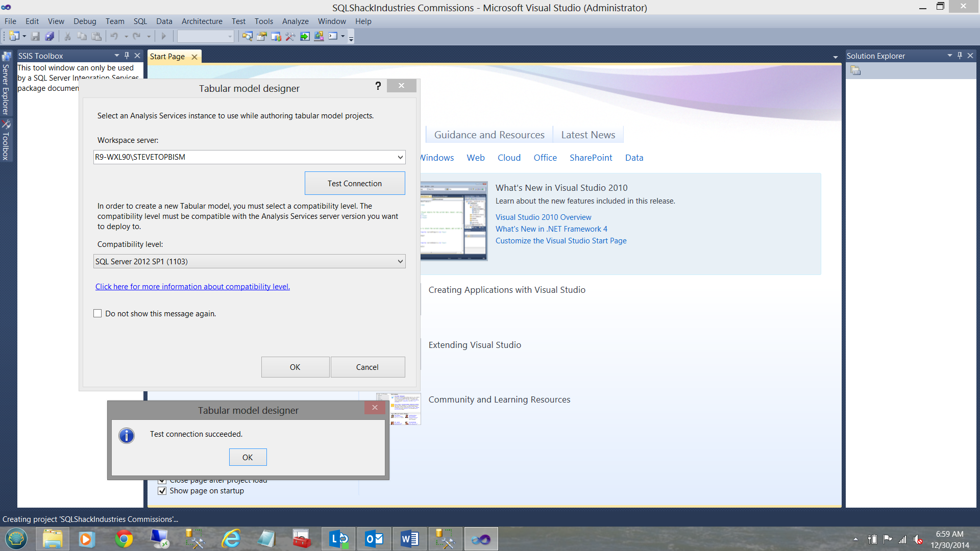Toggle Show page on startup checkbox
This screenshot has height=551, width=980.
[x=162, y=491]
